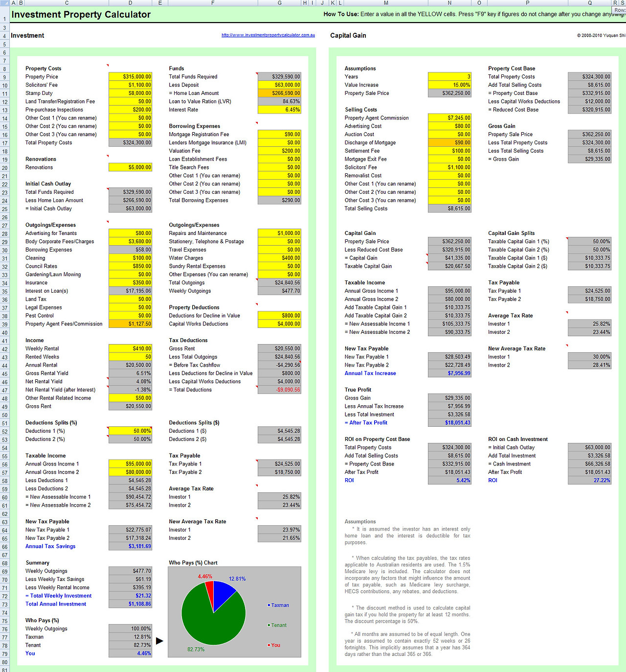
Task: Select the Other Rental Related Income cell $50.00
Action: tap(130, 398)
